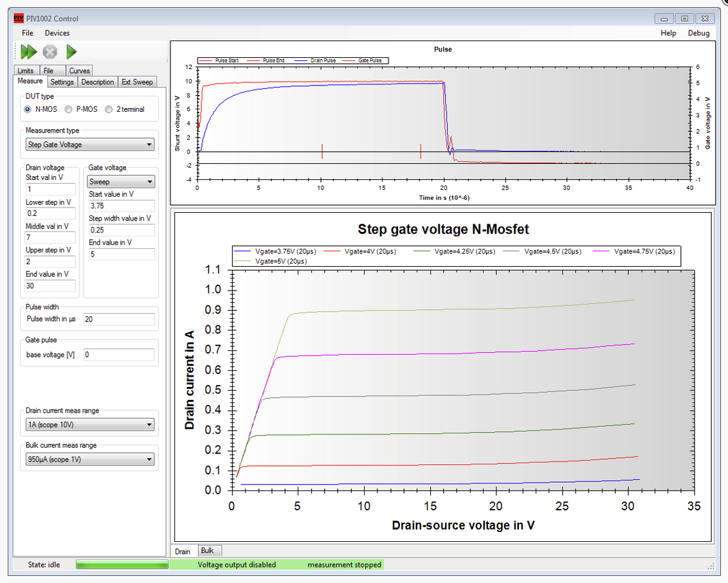728x583 pixels.
Task: Click the Pulse width in µs field
Action: [x=119, y=319]
